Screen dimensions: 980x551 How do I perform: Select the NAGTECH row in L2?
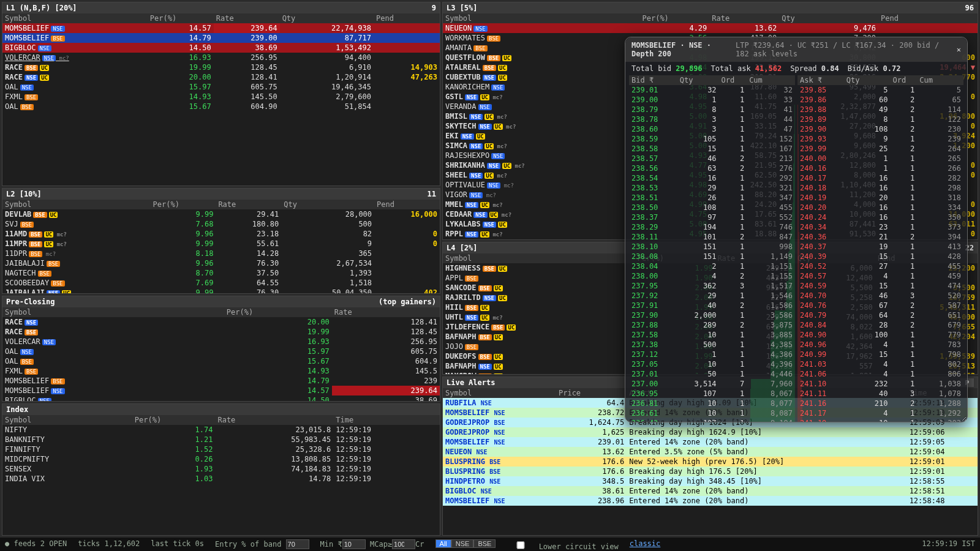(221, 273)
